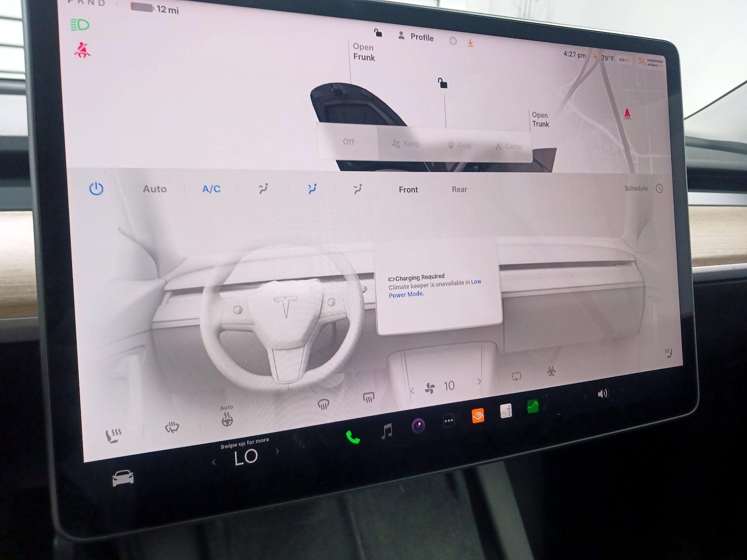Select foot-level airflow vent icon

(x=358, y=189)
